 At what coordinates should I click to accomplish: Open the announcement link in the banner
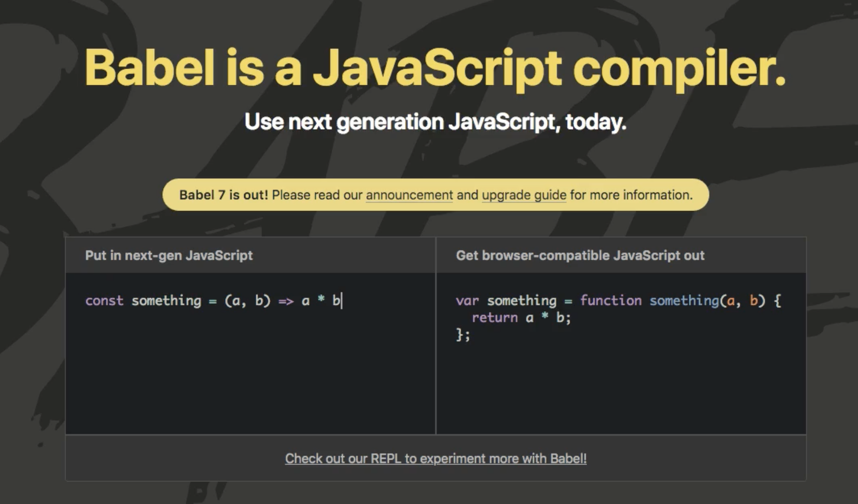coord(409,195)
